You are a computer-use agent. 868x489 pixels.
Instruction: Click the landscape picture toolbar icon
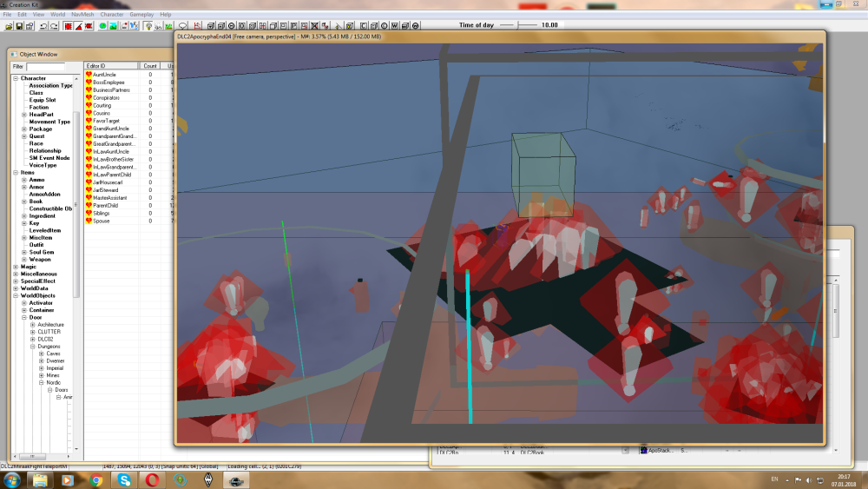point(113,26)
